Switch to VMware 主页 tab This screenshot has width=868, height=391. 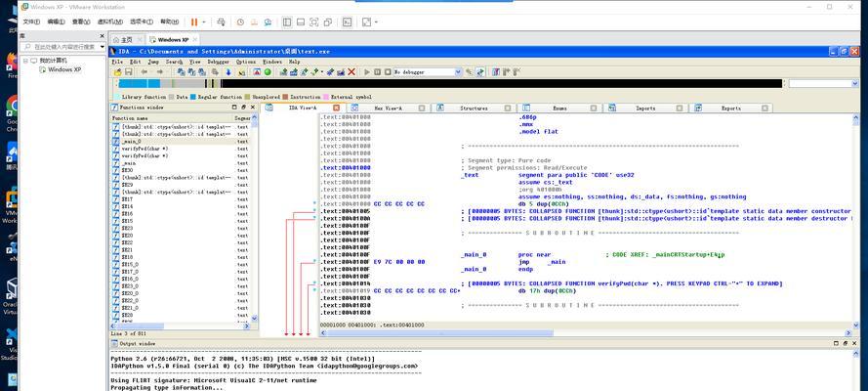[127, 40]
